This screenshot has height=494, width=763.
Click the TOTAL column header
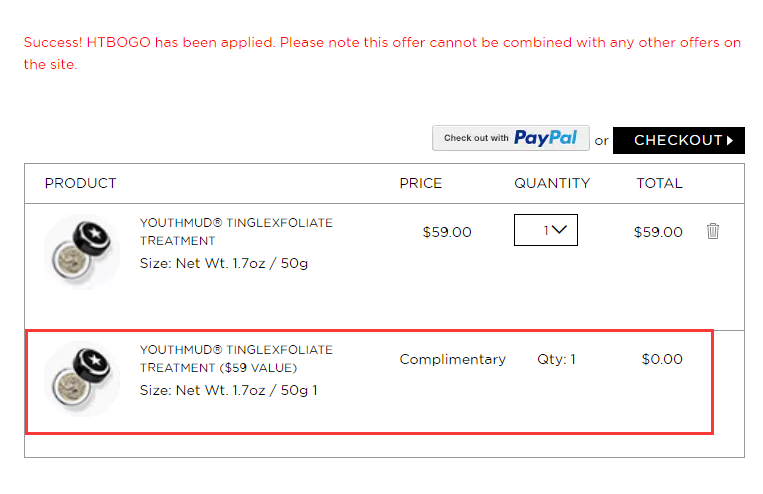pos(659,183)
